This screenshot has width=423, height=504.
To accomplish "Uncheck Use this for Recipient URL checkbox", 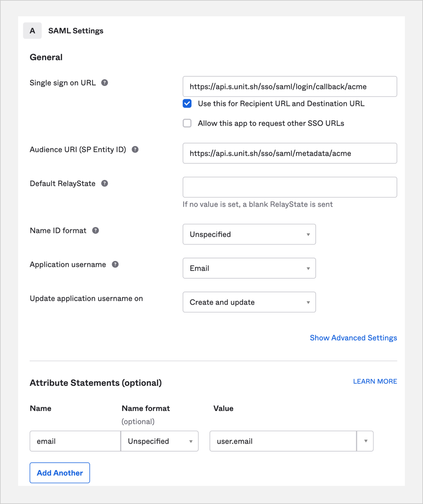I will pos(187,104).
